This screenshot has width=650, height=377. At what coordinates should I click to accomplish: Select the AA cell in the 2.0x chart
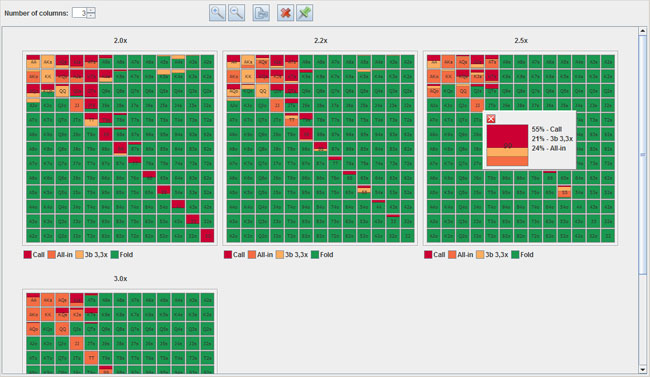click(33, 62)
